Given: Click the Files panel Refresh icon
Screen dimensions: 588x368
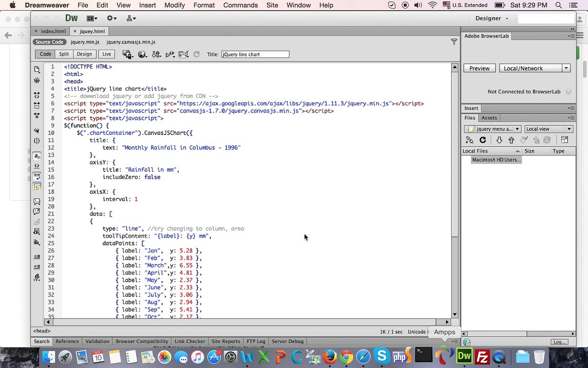Looking at the screenshot, I should [483, 140].
